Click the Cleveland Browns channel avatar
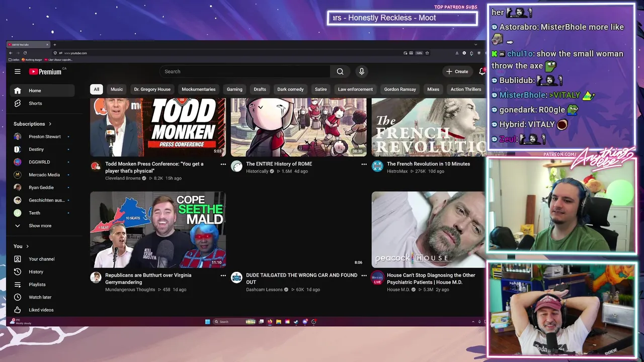 (x=96, y=166)
